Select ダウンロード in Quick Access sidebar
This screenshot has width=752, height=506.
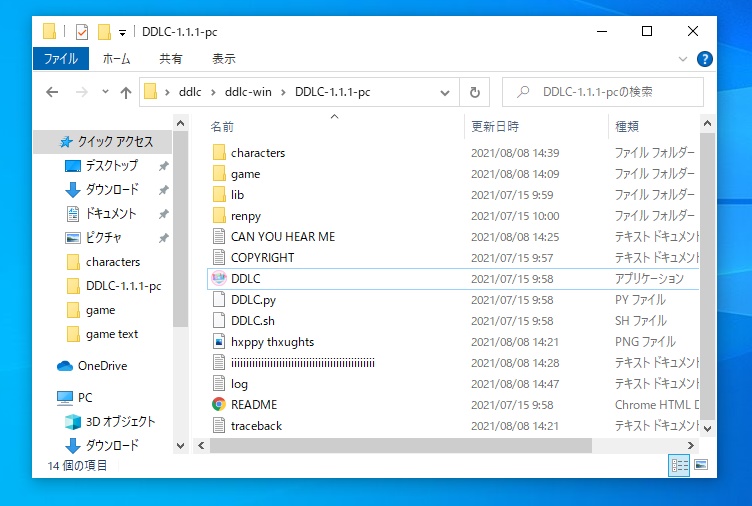click(x=111, y=189)
